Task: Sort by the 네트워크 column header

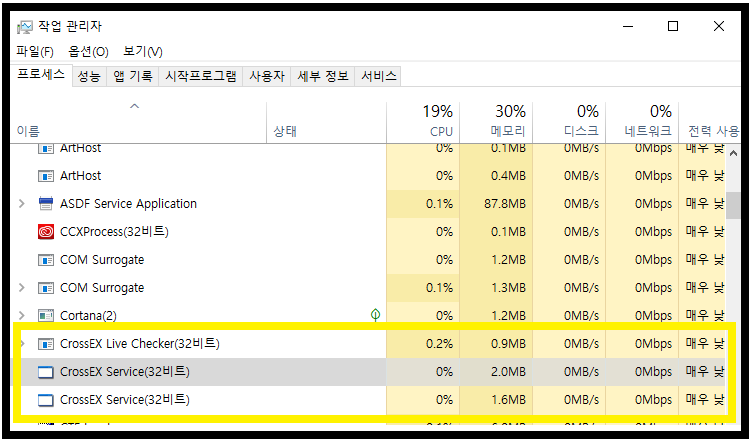Action: point(642,122)
